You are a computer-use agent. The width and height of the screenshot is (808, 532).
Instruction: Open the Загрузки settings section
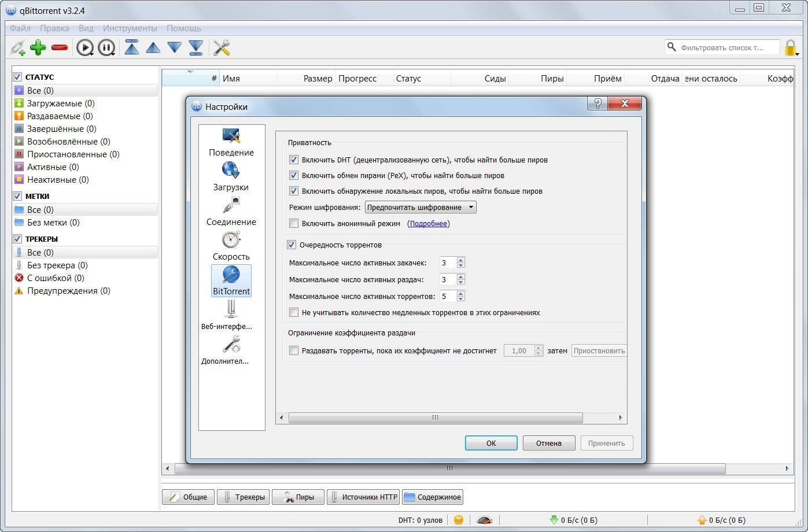[231, 177]
